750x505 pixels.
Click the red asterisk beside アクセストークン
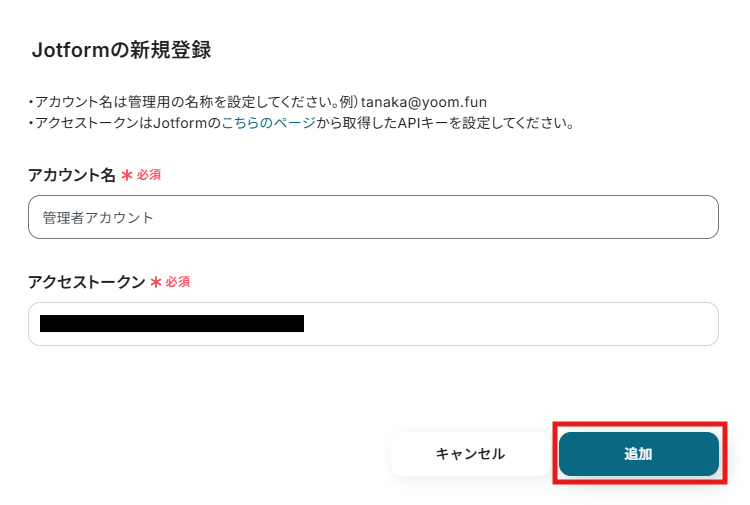155,282
